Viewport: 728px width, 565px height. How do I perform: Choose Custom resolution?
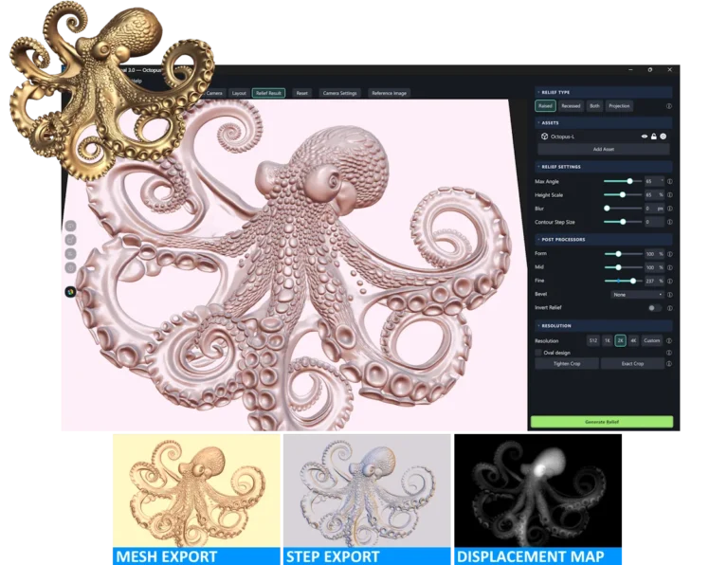pos(651,340)
